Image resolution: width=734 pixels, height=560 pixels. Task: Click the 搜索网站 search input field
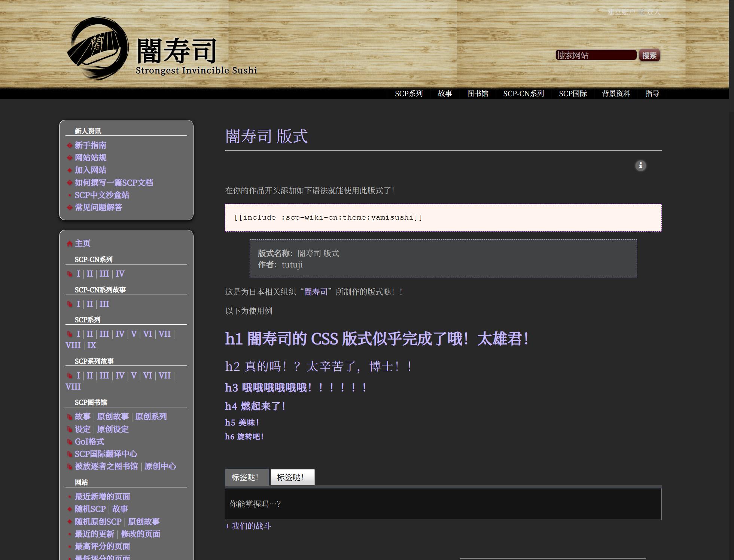(x=596, y=55)
